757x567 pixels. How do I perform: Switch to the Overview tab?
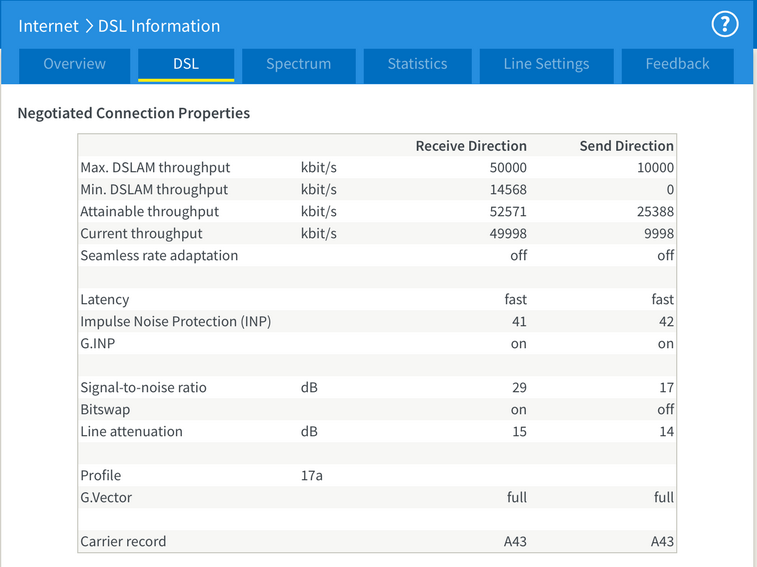coord(75,64)
